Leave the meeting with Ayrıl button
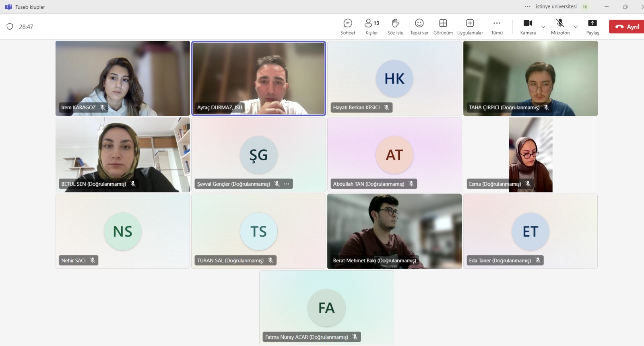The image size is (644, 346). [x=627, y=27]
